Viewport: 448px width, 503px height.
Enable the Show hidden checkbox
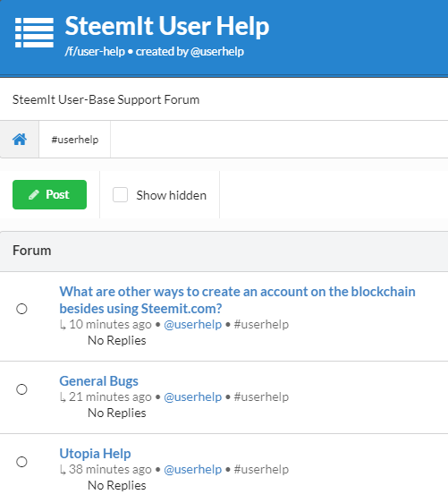pos(120,195)
